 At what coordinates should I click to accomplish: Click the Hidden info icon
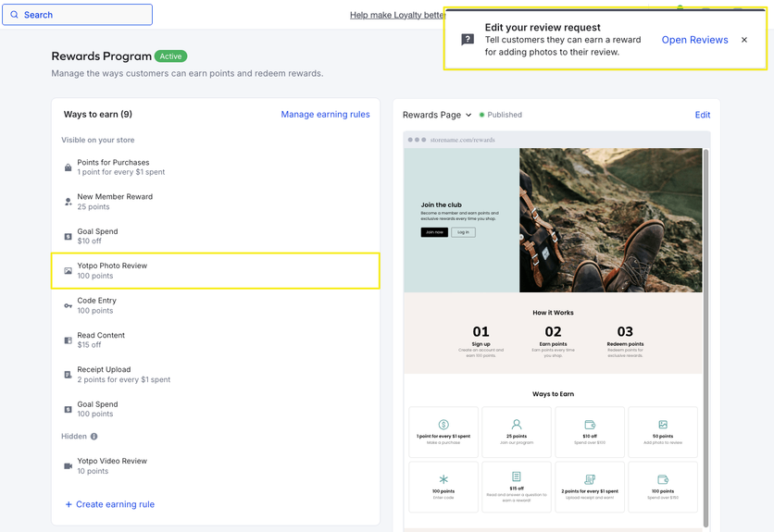(94, 437)
